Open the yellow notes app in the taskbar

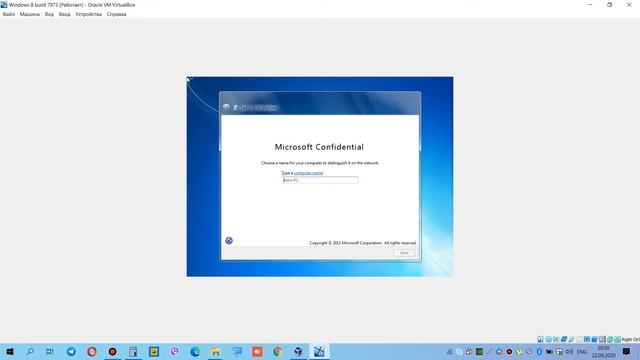(154, 351)
